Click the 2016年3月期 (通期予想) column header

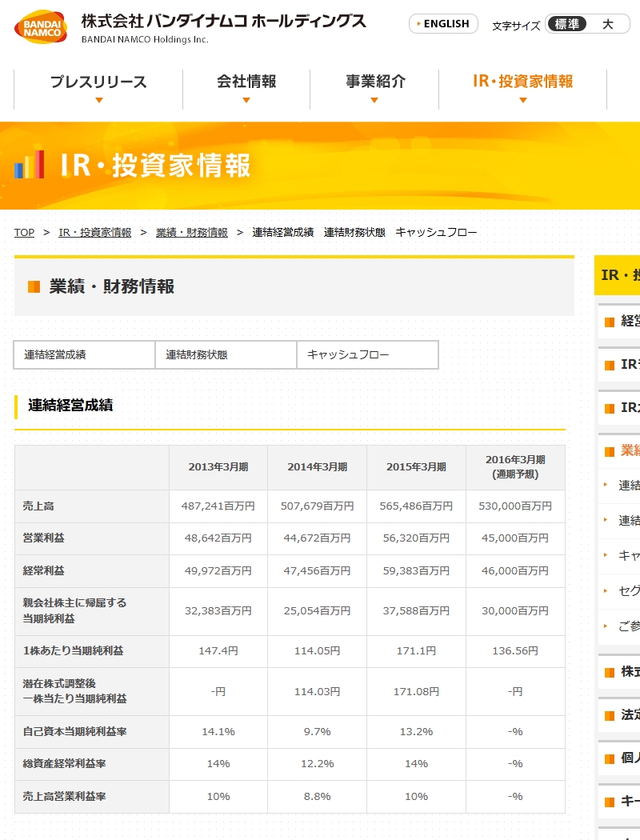coord(515,466)
